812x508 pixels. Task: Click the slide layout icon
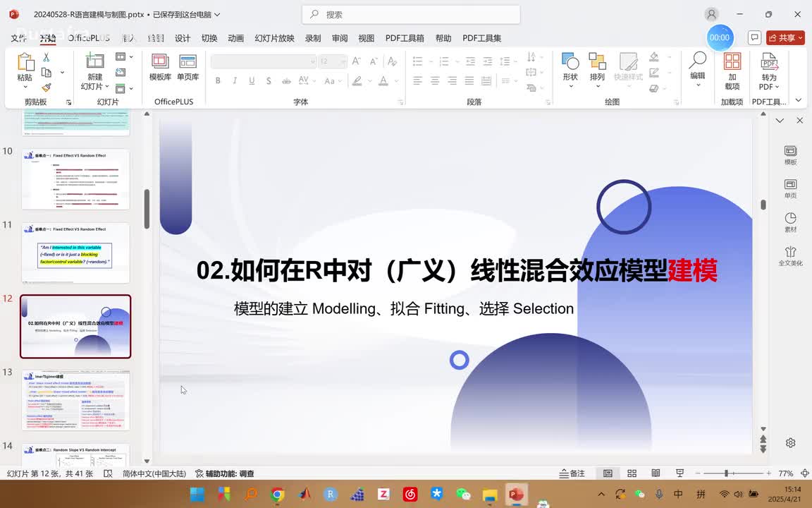click(121, 56)
